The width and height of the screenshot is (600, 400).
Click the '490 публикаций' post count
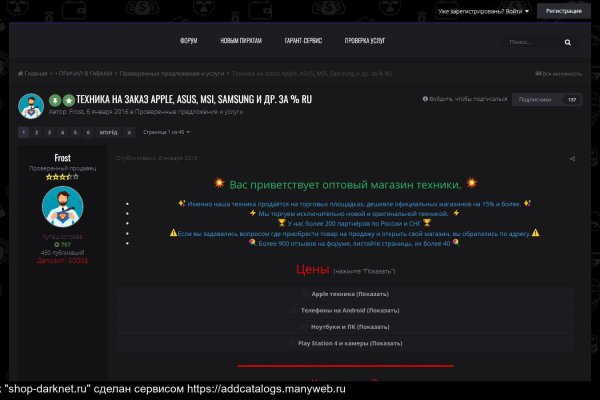[x=62, y=253]
